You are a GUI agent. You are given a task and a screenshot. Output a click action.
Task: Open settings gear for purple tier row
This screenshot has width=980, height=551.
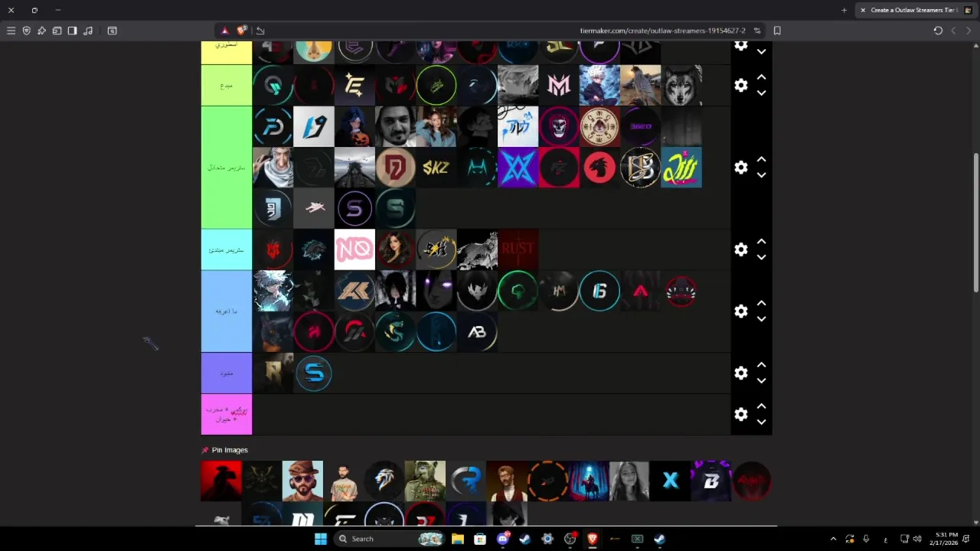pos(741,373)
